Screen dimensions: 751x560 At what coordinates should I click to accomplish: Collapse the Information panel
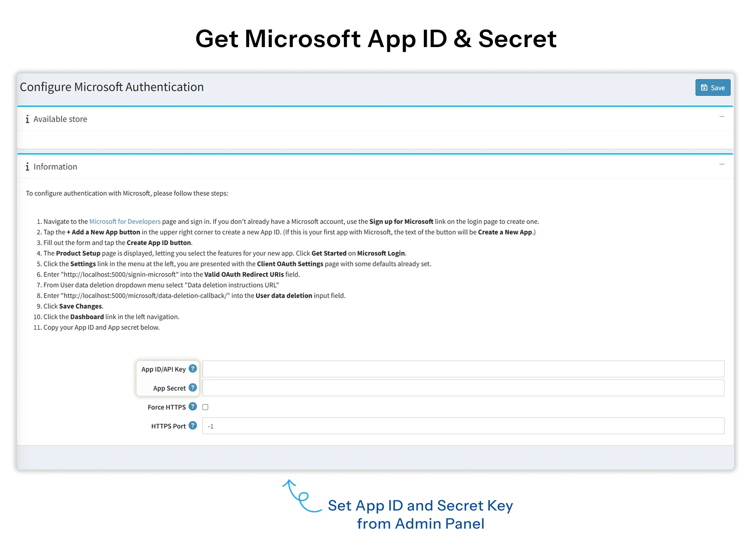coord(721,164)
